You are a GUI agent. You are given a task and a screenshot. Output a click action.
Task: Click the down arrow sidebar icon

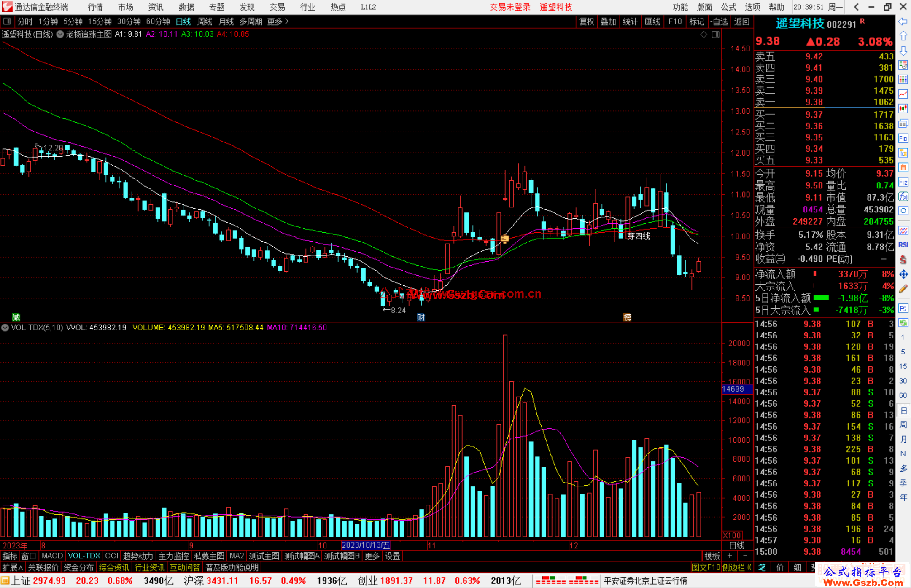(903, 51)
